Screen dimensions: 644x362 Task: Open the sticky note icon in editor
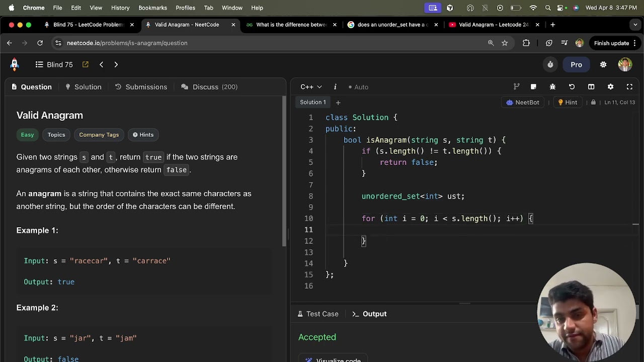tap(533, 87)
